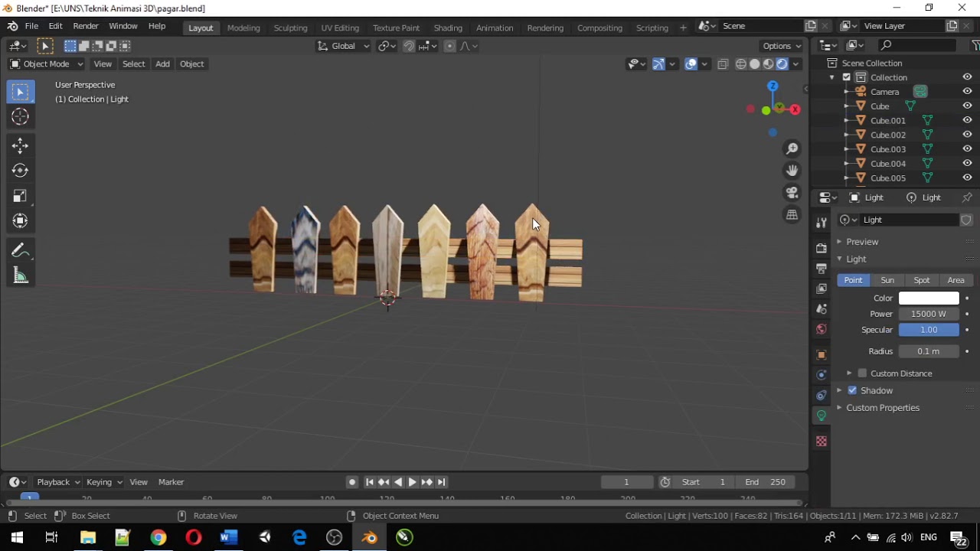
Task: Disable the Shadow checkbox
Action: 852,390
